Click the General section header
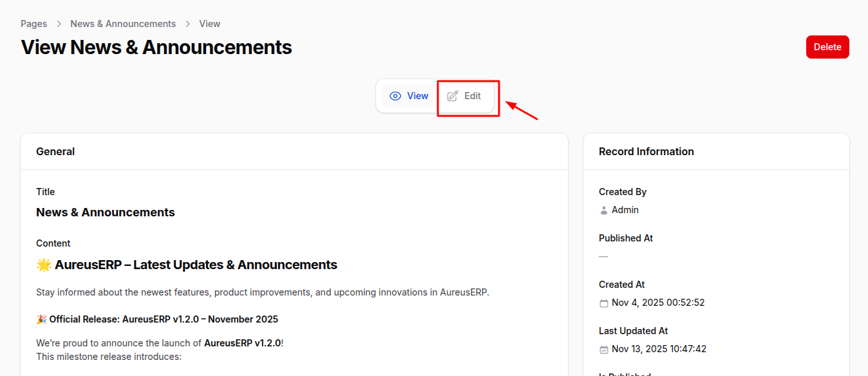 click(55, 151)
